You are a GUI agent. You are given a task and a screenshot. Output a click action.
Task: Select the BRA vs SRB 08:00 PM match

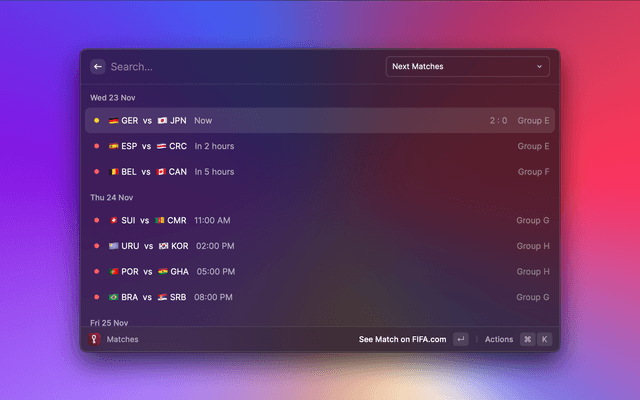pyautogui.click(x=320, y=297)
